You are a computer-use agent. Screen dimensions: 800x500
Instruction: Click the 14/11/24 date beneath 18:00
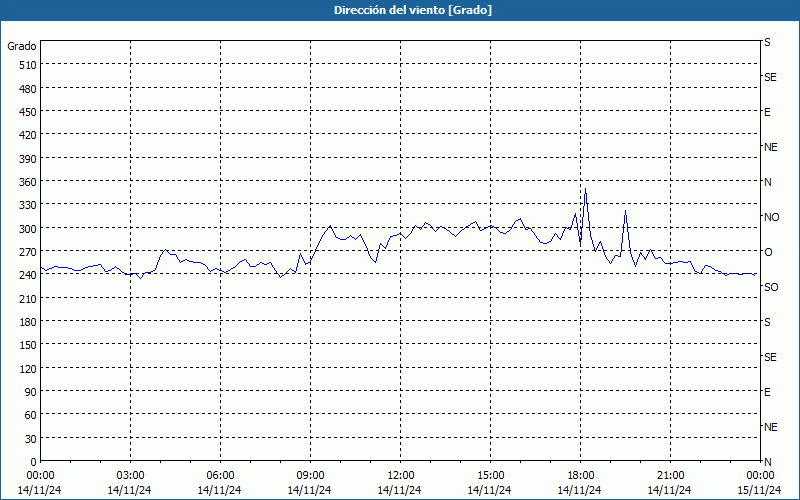click(x=580, y=490)
